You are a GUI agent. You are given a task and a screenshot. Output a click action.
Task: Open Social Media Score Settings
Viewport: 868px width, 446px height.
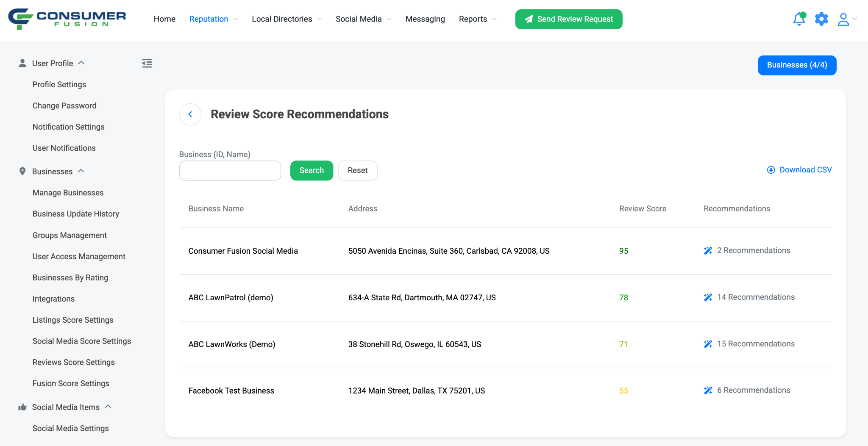pos(82,341)
